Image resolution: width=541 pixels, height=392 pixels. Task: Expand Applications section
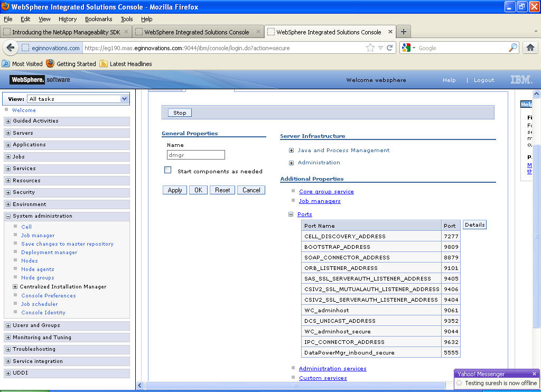click(8, 145)
